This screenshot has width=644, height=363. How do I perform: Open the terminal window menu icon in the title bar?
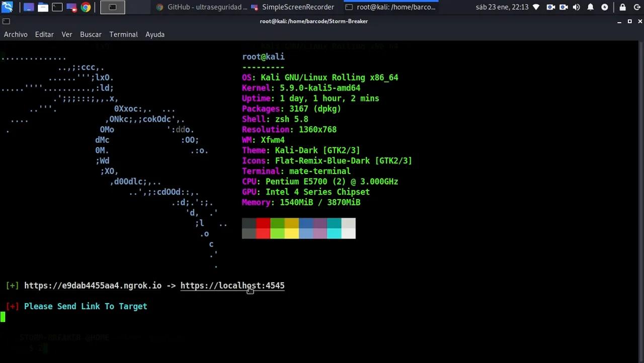coord(6,21)
